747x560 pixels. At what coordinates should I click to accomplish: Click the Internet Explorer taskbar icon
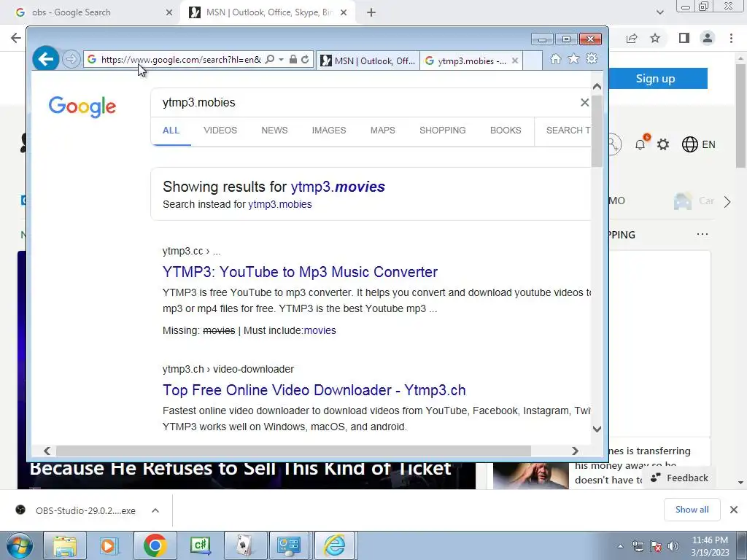pyautogui.click(x=335, y=545)
